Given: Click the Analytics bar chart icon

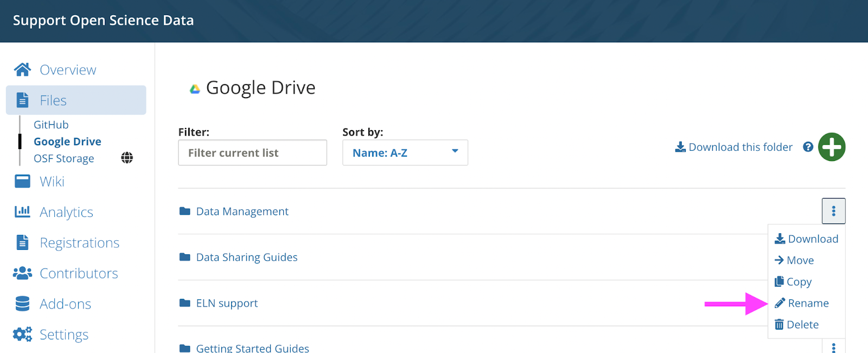Looking at the screenshot, I should pyautogui.click(x=22, y=211).
